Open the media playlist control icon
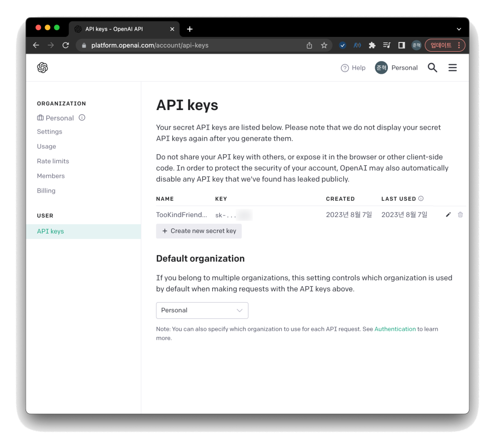495x448 pixels. tap(387, 46)
